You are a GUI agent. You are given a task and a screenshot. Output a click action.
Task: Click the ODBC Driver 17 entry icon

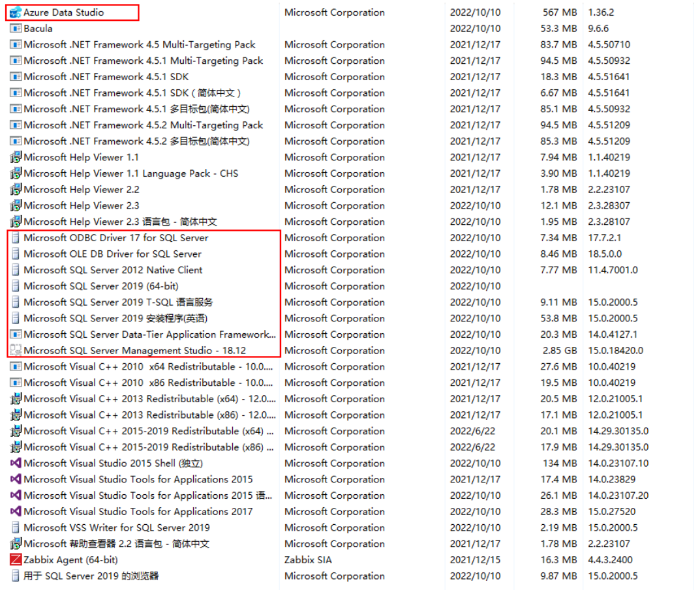pos(16,238)
